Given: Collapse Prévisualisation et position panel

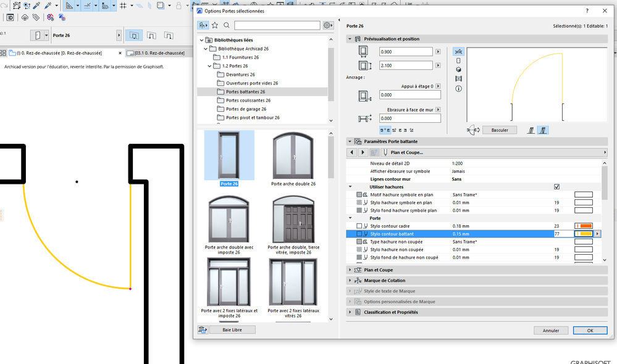Looking at the screenshot, I should [x=350, y=39].
